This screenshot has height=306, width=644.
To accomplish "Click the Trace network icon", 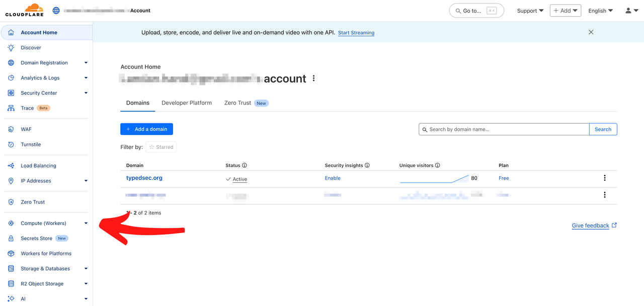I will (x=11, y=108).
